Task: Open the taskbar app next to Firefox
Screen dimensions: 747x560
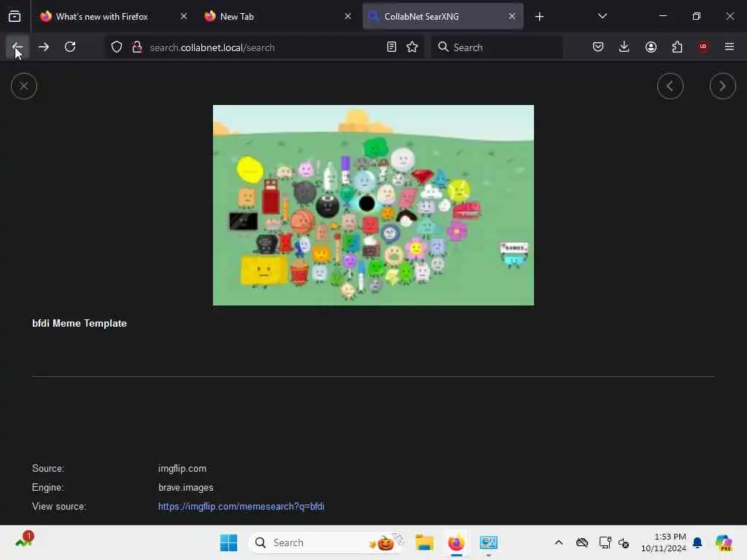Action: coord(489,542)
